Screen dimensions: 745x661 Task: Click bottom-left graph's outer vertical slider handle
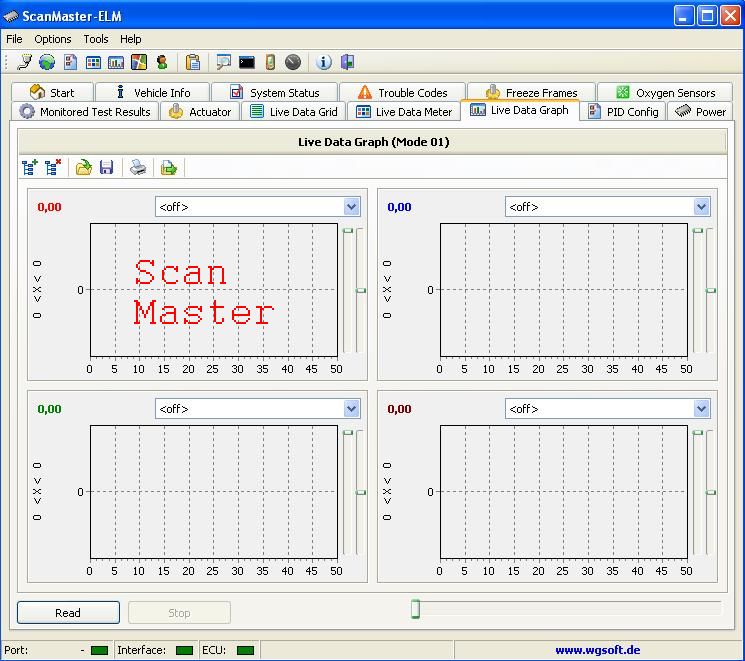click(361, 492)
